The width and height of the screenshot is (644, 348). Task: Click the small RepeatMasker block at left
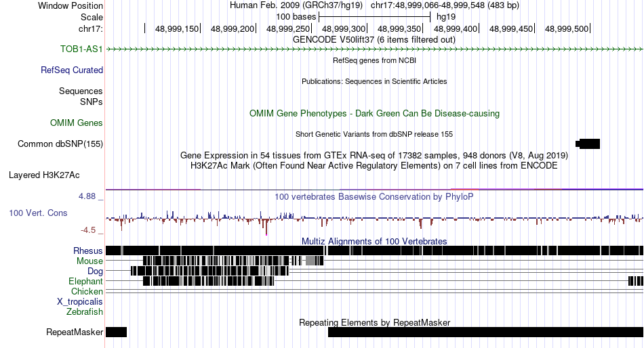(x=116, y=332)
